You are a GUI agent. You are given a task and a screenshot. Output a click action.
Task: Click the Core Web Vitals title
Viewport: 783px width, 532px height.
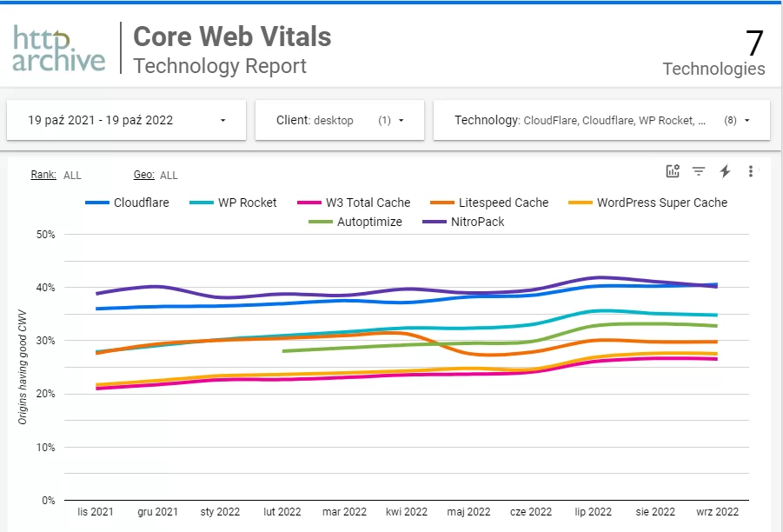232,37
